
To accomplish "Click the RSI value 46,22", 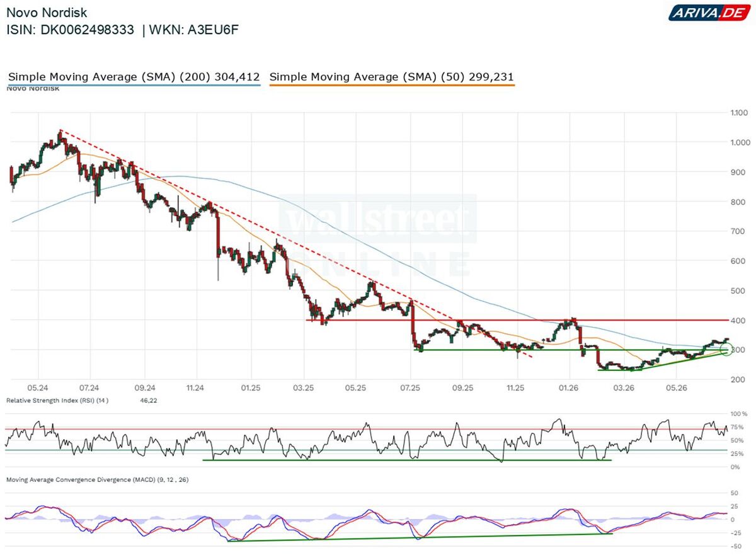I will click(x=147, y=400).
